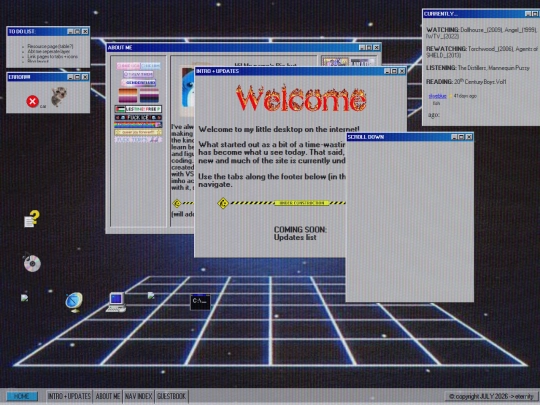The height and width of the screenshot is (405, 540).
Task: Click the broken image icon below the CD icon
Action: point(24,298)
